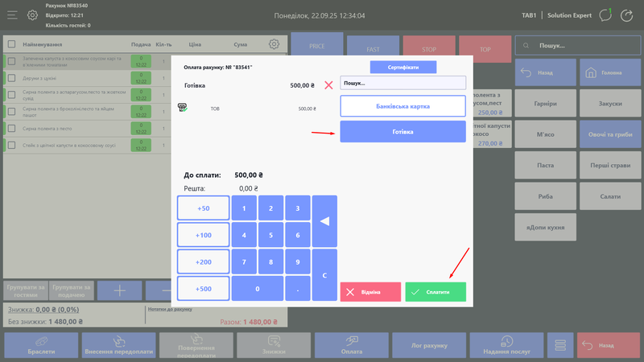This screenshot has height=362, width=644.
Task: Click the payment method search field
Action: pyautogui.click(x=402, y=83)
